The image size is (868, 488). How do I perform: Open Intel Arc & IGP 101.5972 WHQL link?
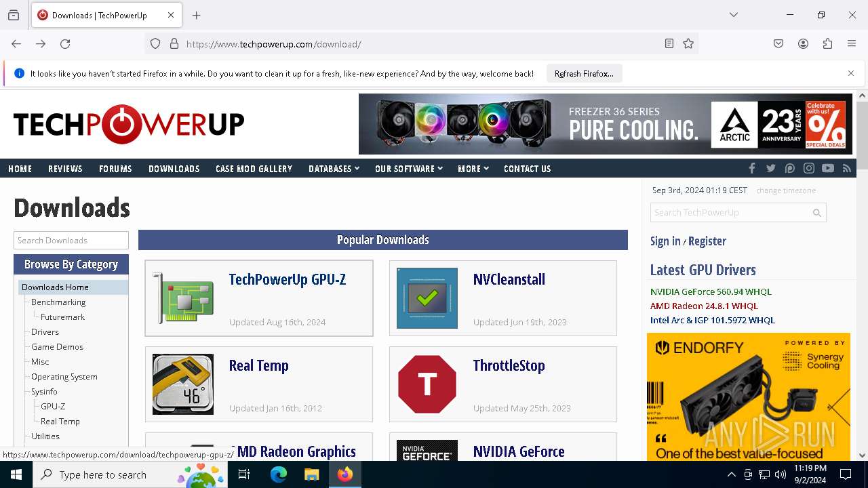point(713,320)
